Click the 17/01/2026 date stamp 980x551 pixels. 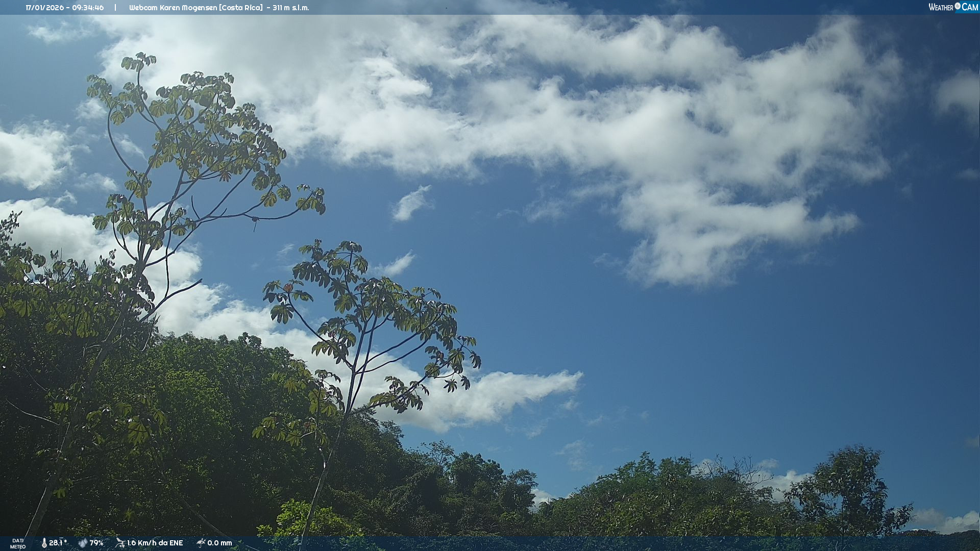pyautogui.click(x=44, y=8)
